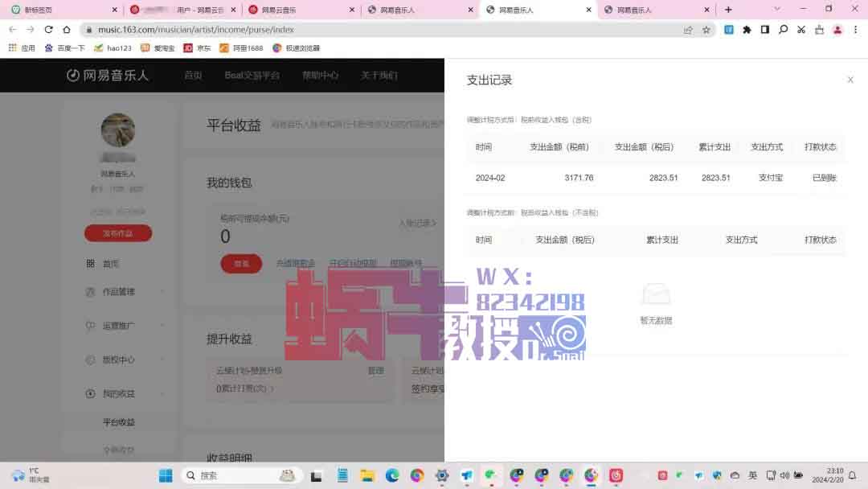The width and height of the screenshot is (868, 489).
Task: Click the share icon in the address bar
Action: [x=688, y=30]
